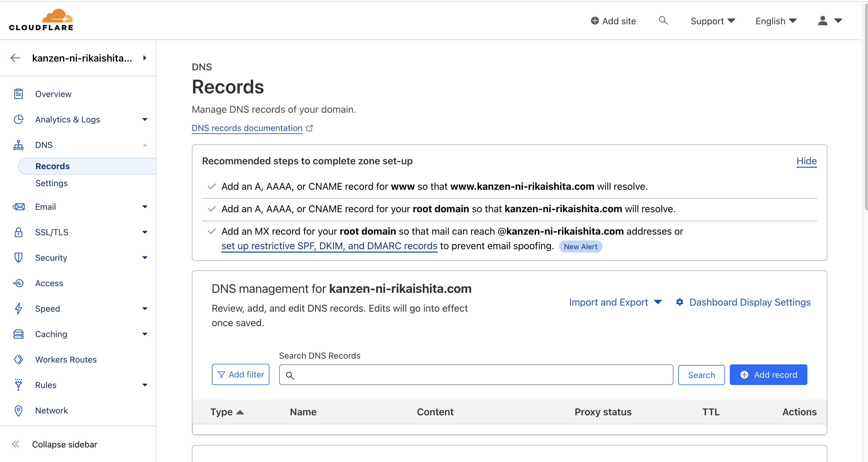Image resolution: width=868 pixels, height=462 pixels.
Task: Sort records by Type column
Action: [x=227, y=412]
